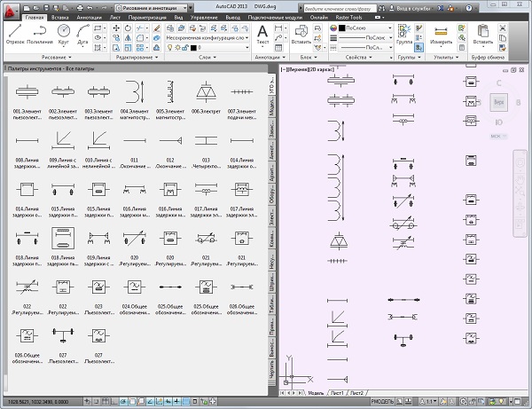The height and width of the screenshot is (409, 532).
Task: Click the Группа group tool
Action: pyautogui.click(x=404, y=33)
